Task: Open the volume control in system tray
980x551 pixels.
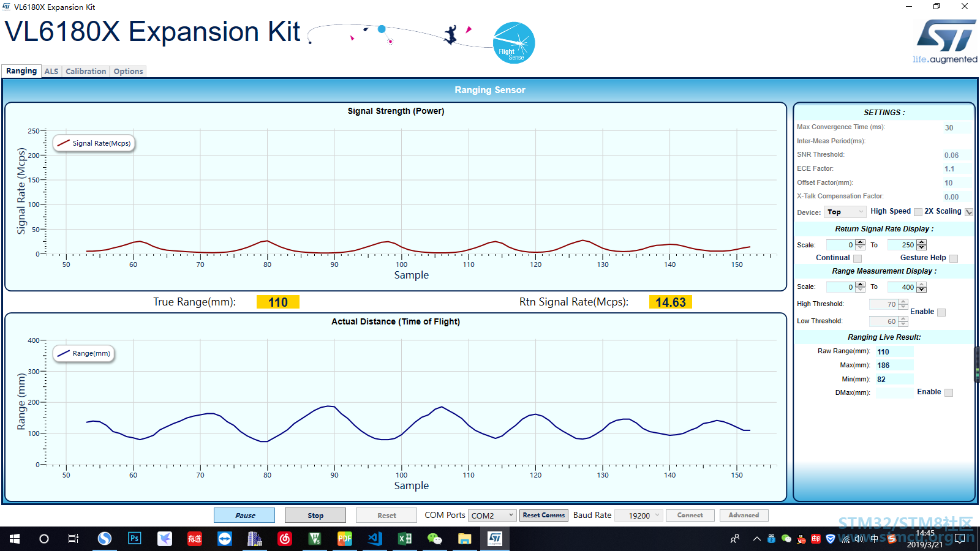Action: click(x=859, y=539)
